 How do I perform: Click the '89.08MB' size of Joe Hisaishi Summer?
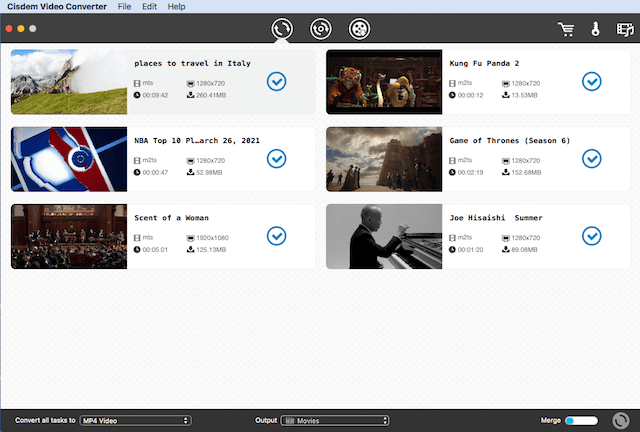pos(524,249)
